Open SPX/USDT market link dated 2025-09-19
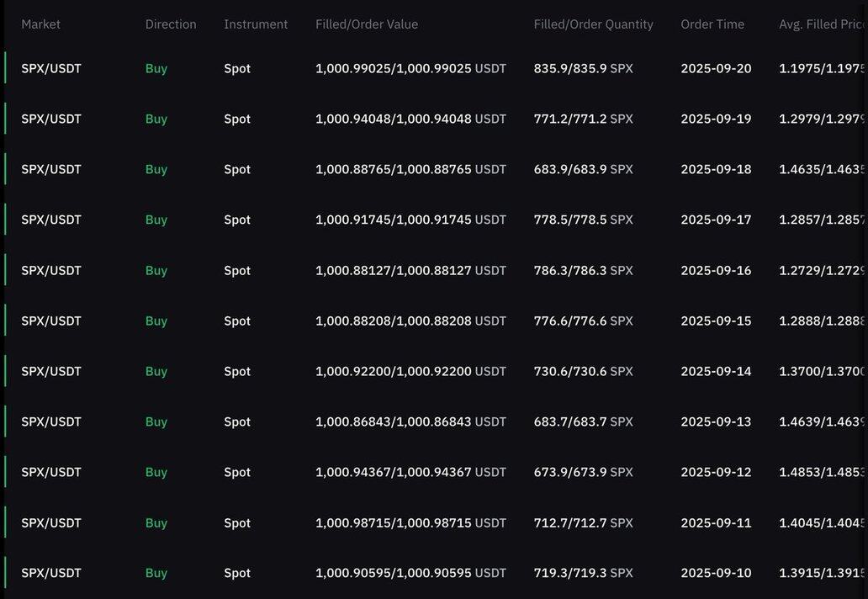The height and width of the screenshot is (599, 868). [51, 119]
